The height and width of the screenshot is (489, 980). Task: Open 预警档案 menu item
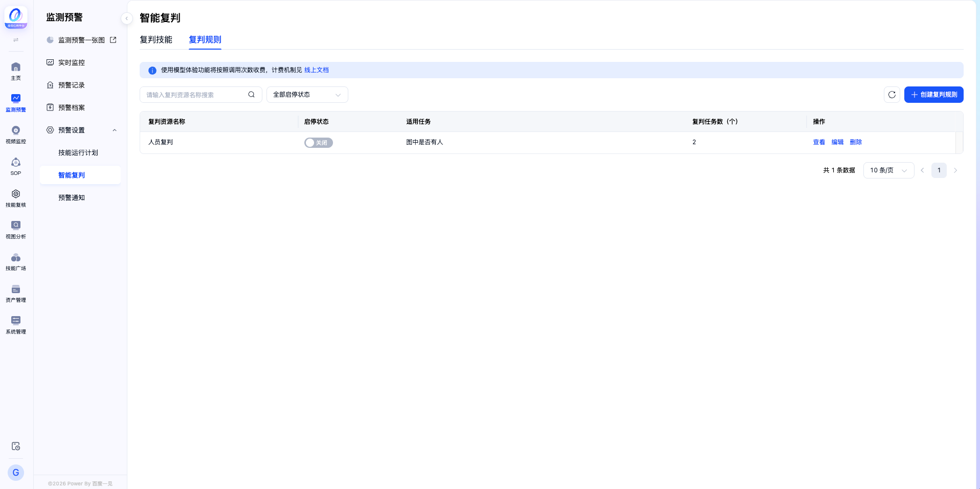pyautogui.click(x=81, y=107)
